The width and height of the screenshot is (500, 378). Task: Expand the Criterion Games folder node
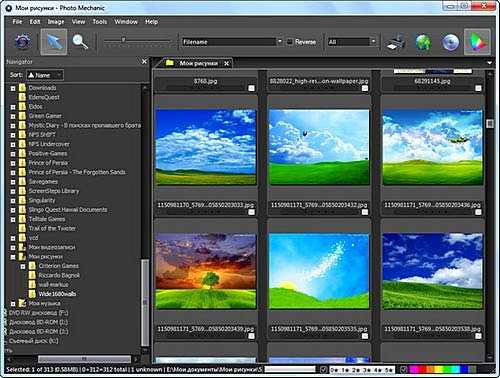pyautogui.click(x=23, y=266)
